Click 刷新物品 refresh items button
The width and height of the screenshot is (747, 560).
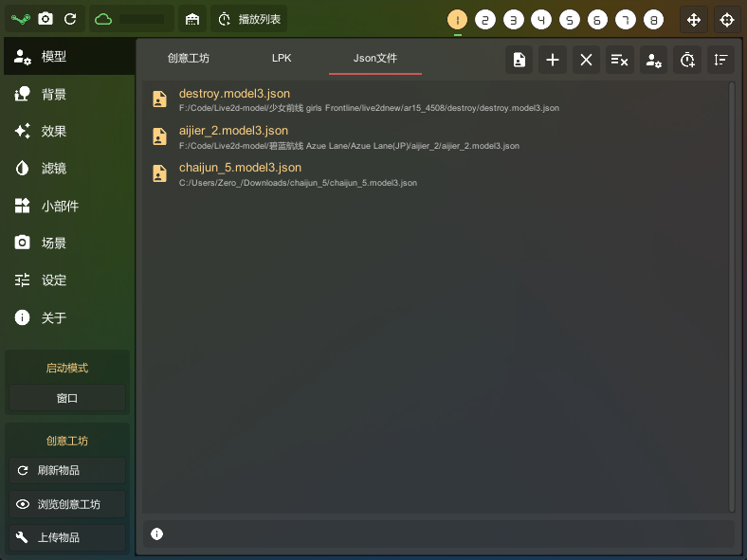67,471
